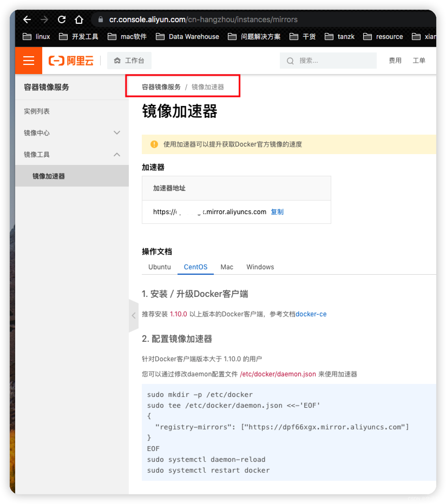Viewport: 446px width, 504px height.
Task: Open the docker-ce documentation link
Action: pos(311,314)
